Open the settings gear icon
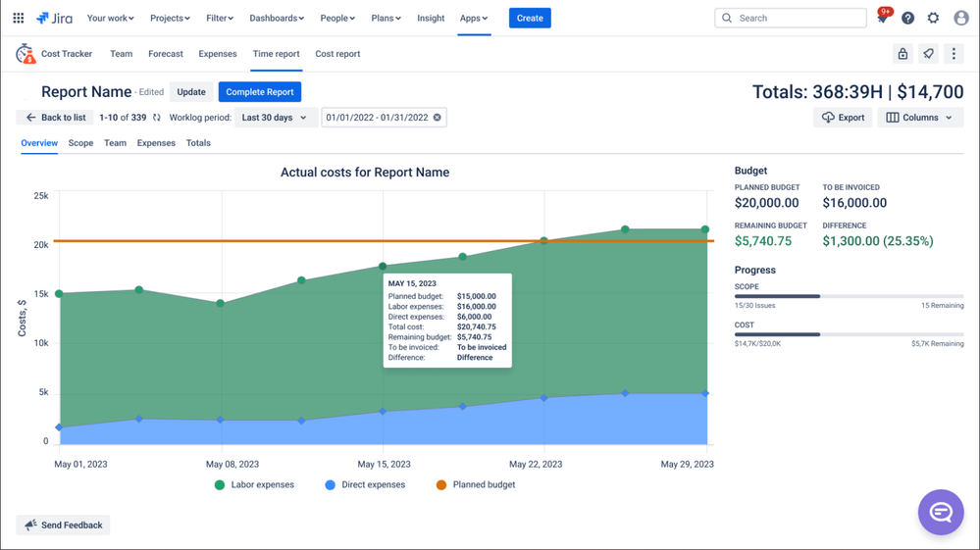This screenshot has width=980, height=550. (933, 19)
